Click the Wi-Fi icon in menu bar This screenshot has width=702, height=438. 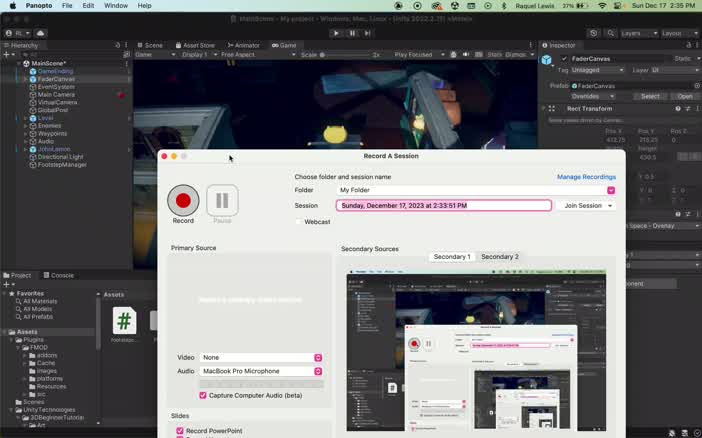[601, 6]
